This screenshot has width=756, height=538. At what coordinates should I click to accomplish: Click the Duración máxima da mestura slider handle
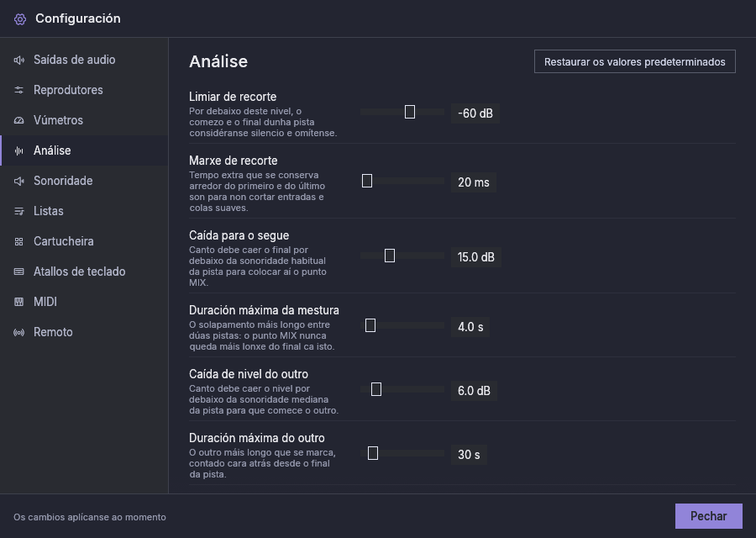(x=370, y=325)
